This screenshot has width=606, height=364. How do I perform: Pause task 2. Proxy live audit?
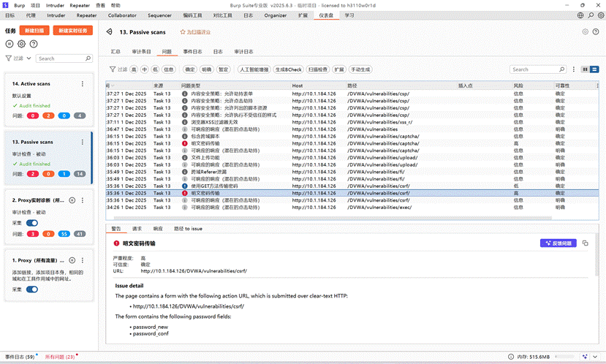(x=72, y=200)
